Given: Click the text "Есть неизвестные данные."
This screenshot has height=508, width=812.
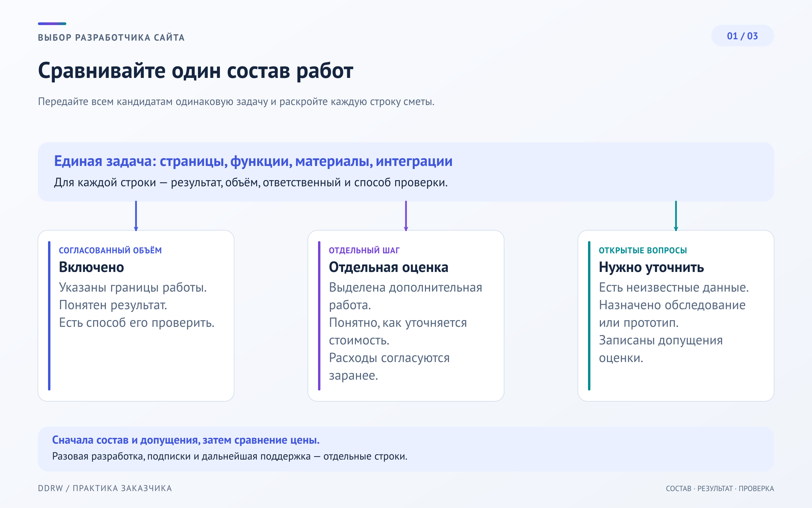Looking at the screenshot, I should pyautogui.click(x=674, y=287).
